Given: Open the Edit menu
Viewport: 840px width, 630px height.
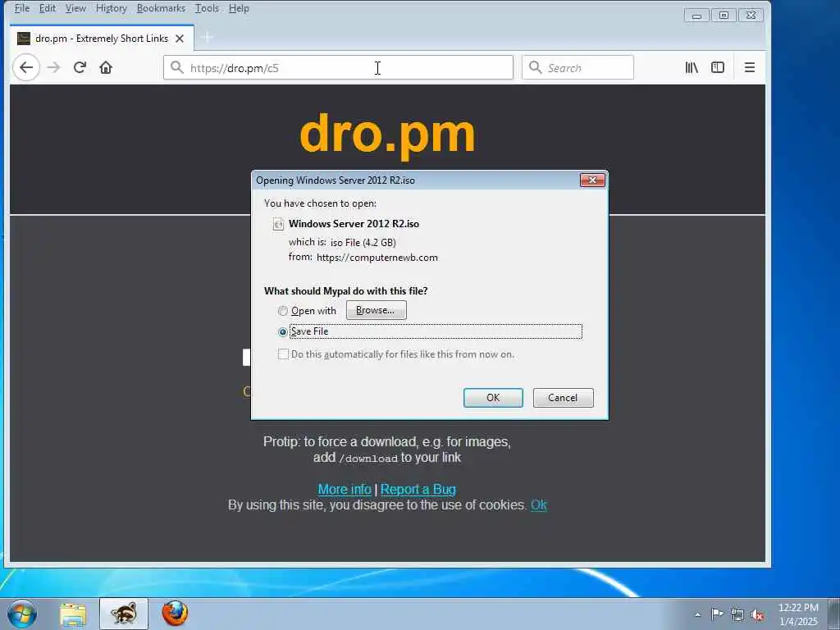Looking at the screenshot, I should [47, 8].
